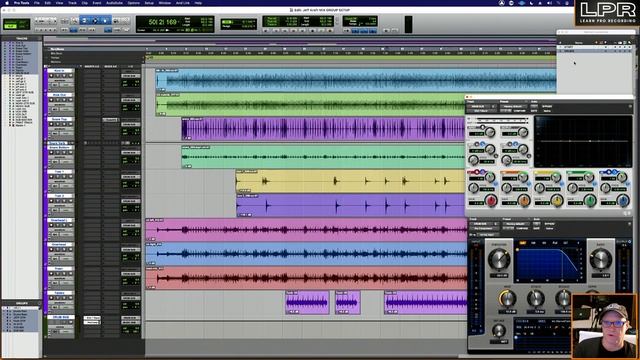The height and width of the screenshot is (360, 640).
Task: Adjust the orange low-mid band gain knob
Action: click(x=523, y=200)
